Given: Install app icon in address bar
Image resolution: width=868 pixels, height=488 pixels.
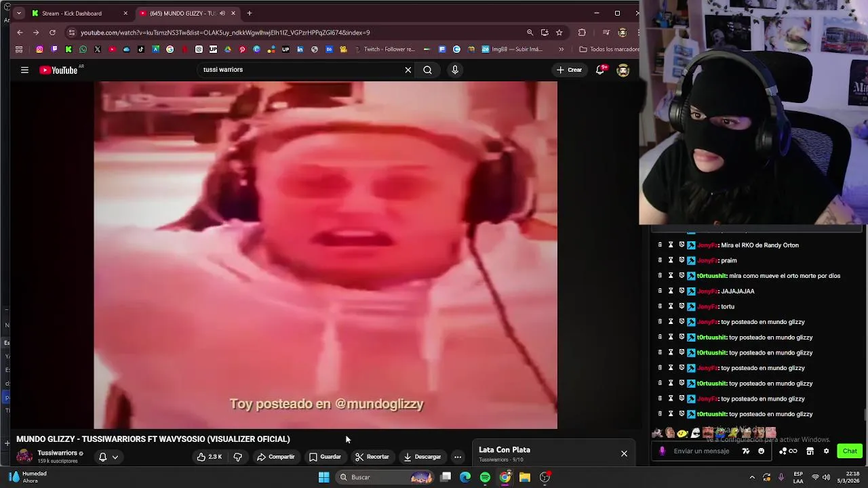Looking at the screenshot, I should pos(545,33).
